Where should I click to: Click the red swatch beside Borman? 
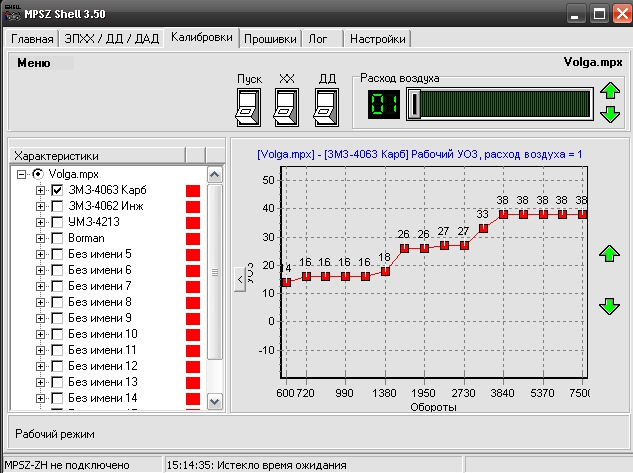pyautogui.click(x=194, y=238)
